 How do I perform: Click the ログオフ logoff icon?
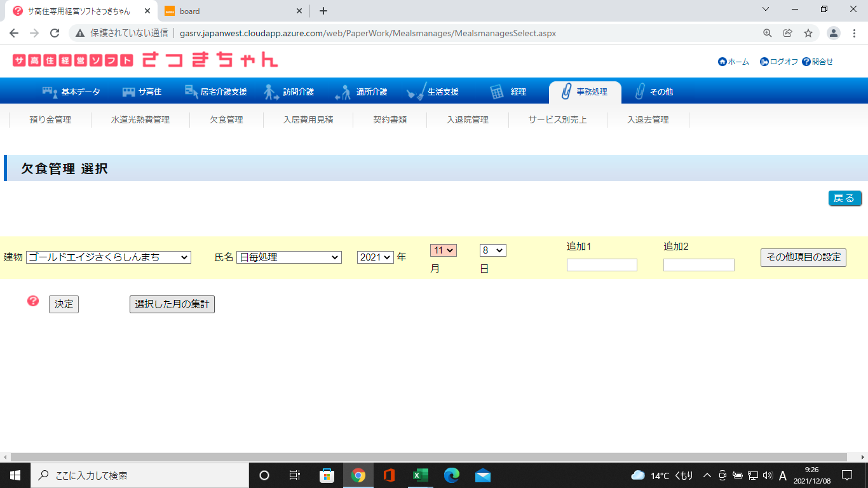pos(764,62)
